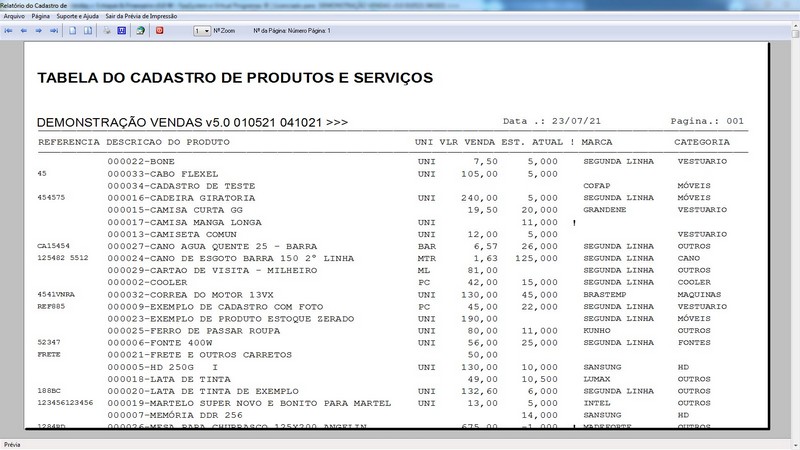Select single page view icon
800x450 pixels.
pyautogui.click(x=72, y=31)
